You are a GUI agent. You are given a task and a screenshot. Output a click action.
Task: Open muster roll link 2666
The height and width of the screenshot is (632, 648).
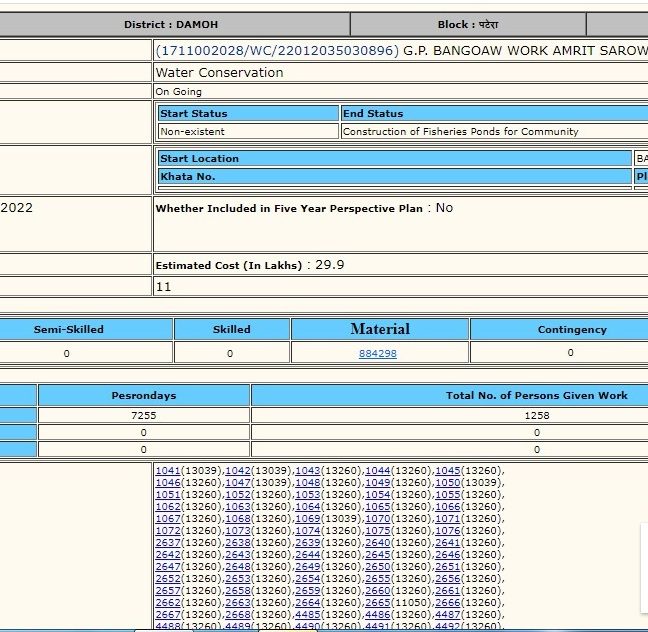tap(448, 602)
